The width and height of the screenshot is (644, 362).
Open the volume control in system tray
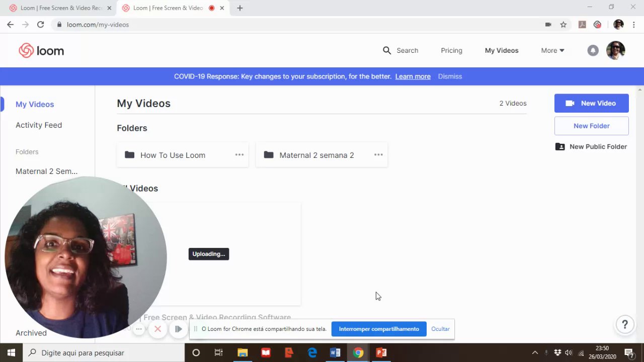[569, 352]
